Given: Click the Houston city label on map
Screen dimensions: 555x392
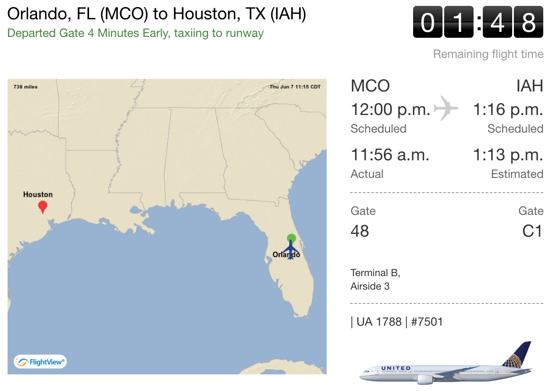Looking at the screenshot, I should click(x=38, y=194).
